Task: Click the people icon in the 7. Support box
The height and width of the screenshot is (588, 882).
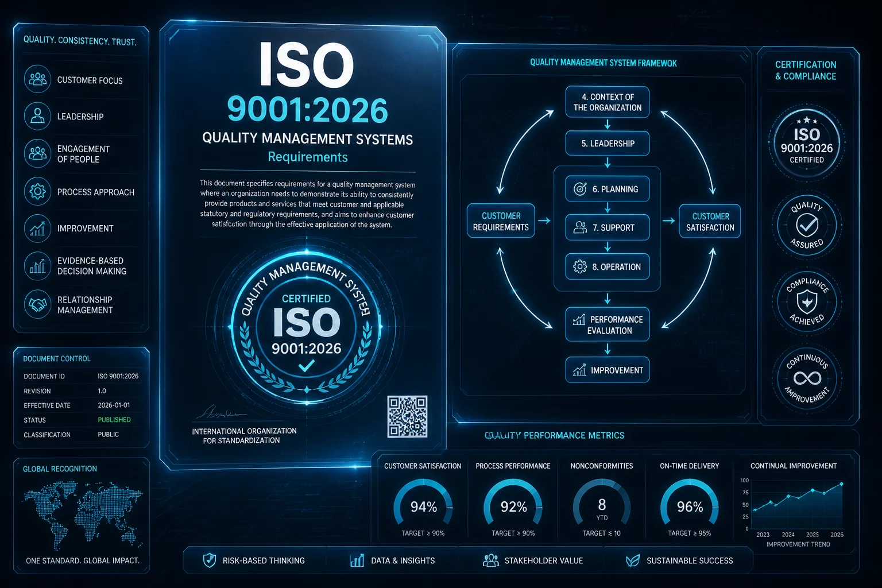Action: pos(580,227)
